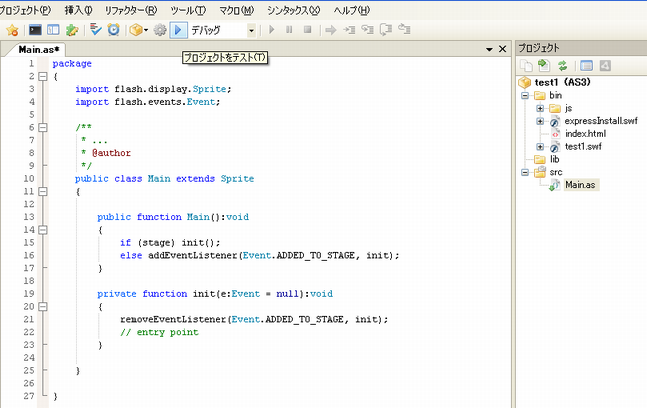Click the grayed icon in project panel toolbar
Image resolution: width=647 pixels, height=408 pixels.
coord(605,66)
